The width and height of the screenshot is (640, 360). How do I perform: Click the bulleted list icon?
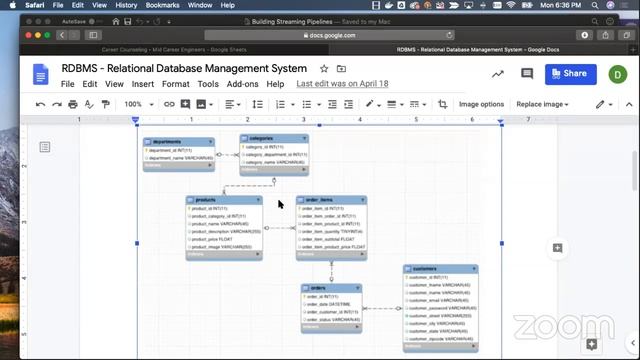[307, 104]
